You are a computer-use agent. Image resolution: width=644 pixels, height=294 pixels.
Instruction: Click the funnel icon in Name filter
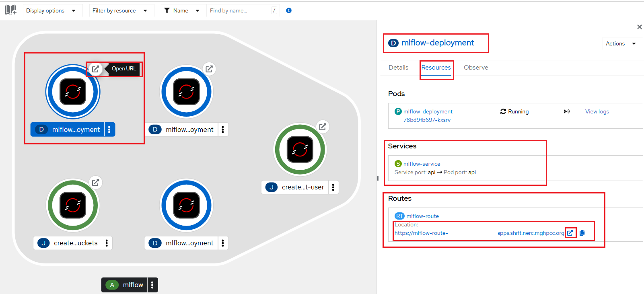click(167, 10)
